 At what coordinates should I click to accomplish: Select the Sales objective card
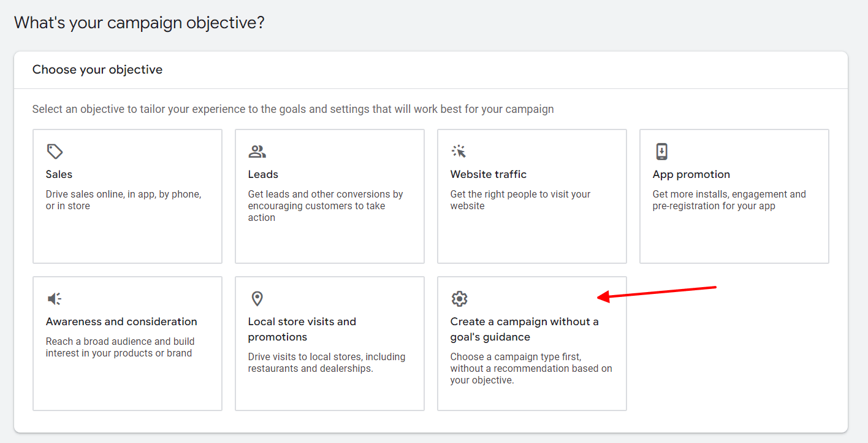tap(127, 196)
